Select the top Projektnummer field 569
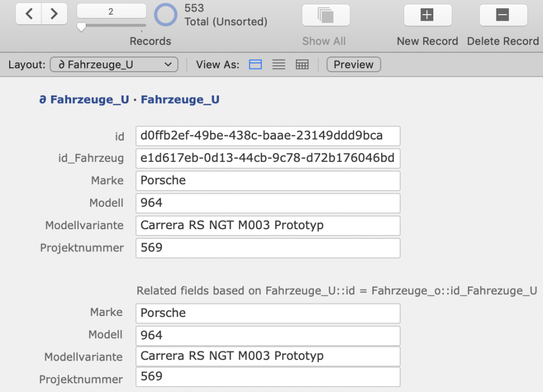The height and width of the screenshot is (392, 543). pyautogui.click(x=268, y=248)
